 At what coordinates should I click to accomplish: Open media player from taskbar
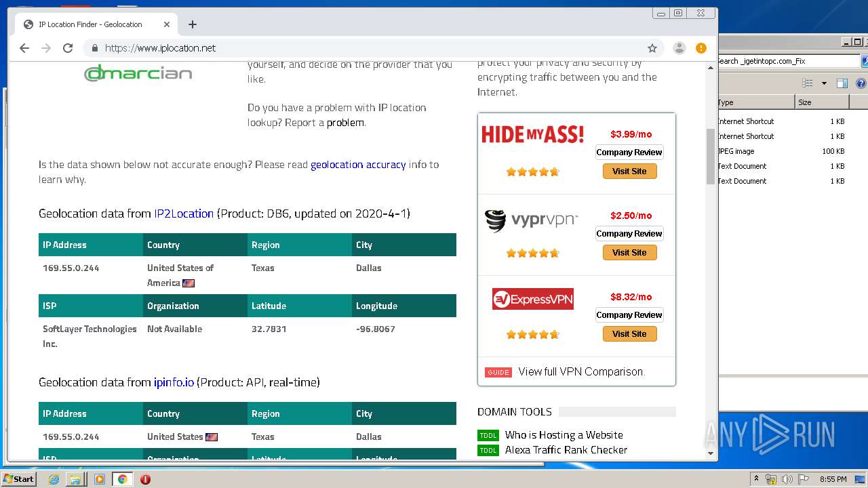point(100,479)
